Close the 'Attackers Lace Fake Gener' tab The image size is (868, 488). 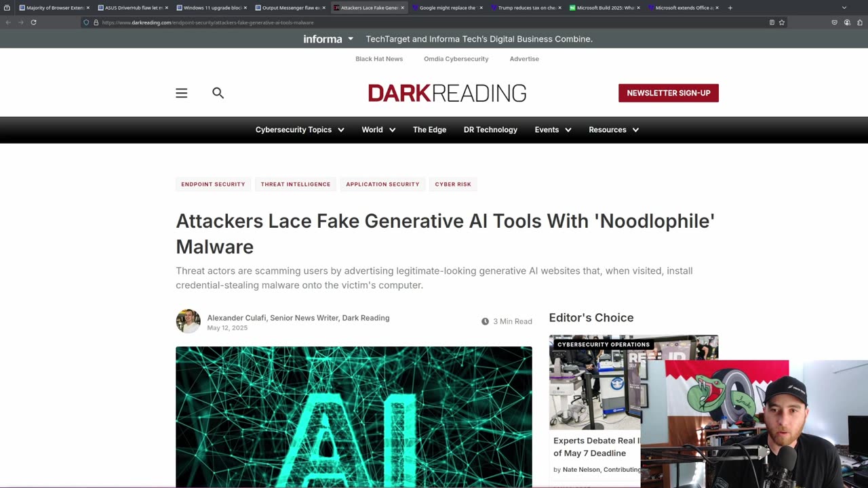[402, 8]
